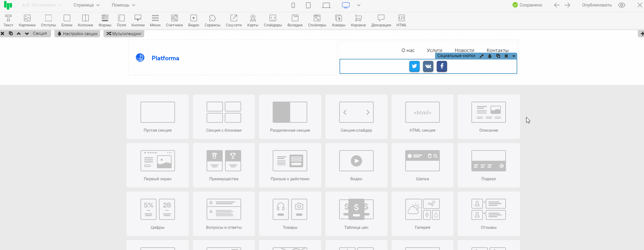644x250 pixels.
Task: Click the Twitter social button
Action: 414,66
